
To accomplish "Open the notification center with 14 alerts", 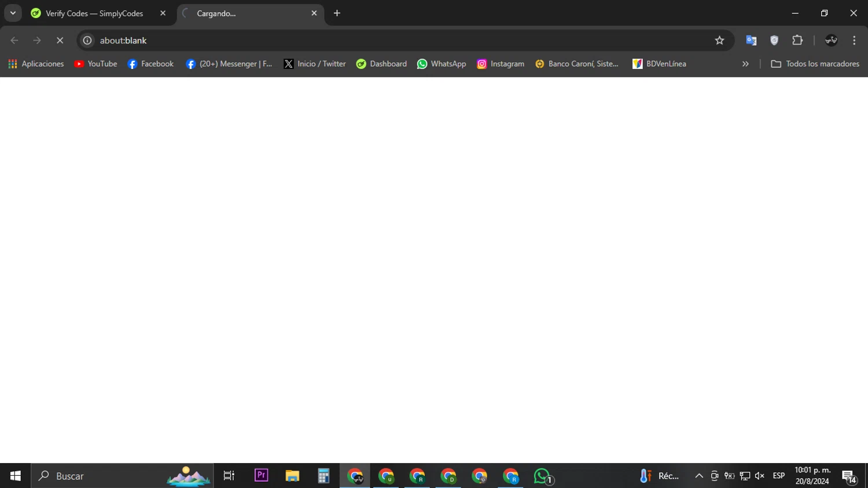I will click(x=849, y=476).
